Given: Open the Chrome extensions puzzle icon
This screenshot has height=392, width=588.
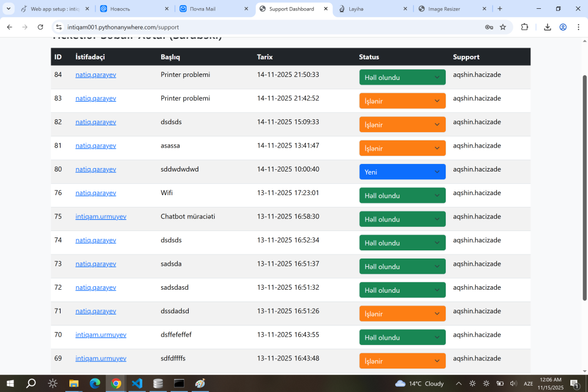Looking at the screenshot, I should [x=525, y=27].
